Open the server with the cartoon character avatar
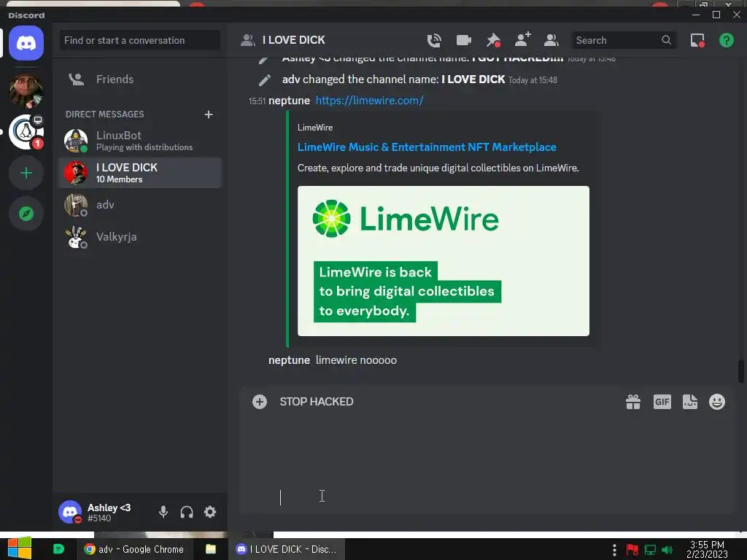 pyautogui.click(x=26, y=90)
